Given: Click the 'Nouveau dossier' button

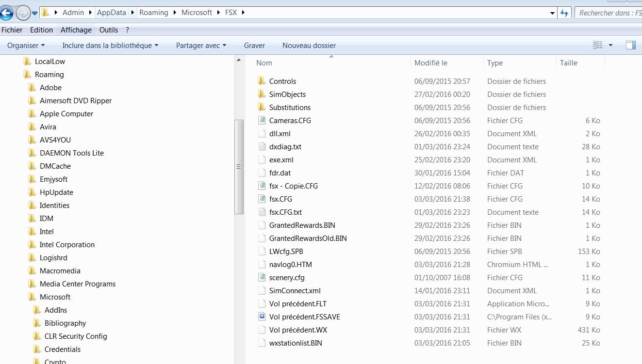Looking at the screenshot, I should (309, 45).
